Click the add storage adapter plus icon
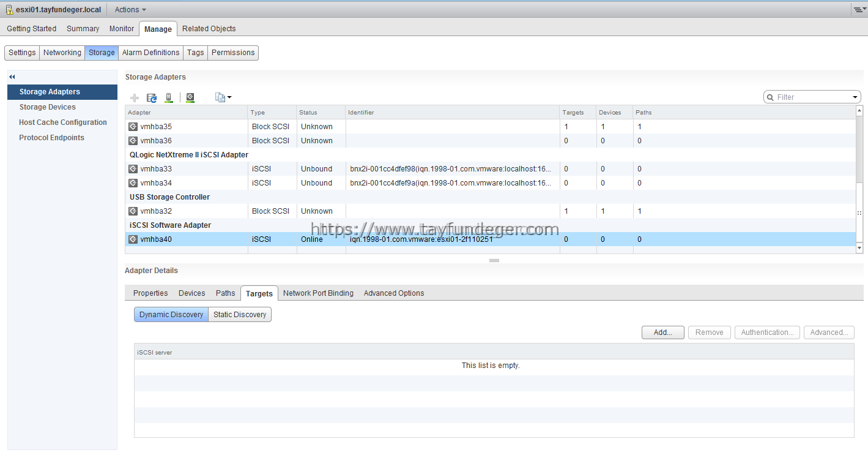Image resolution: width=868 pixels, height=458 pixels. pyautogui.click(x=135, y=97)
